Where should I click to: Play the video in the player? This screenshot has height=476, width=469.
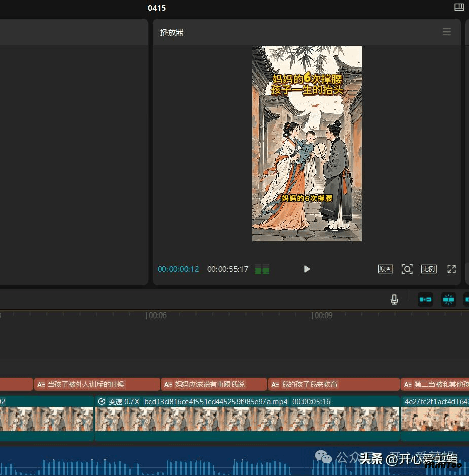tap(307, 269)
